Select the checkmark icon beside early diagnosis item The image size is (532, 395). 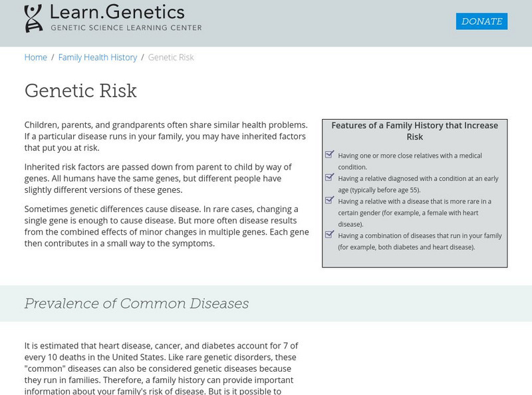(x=328, y=176)
